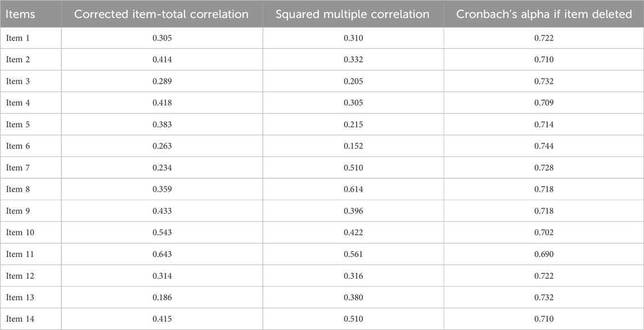Screen dimensions: 644x330
Task: Click the 0.422 squared multiple correlation value
Action: click(x=353, y=233)
